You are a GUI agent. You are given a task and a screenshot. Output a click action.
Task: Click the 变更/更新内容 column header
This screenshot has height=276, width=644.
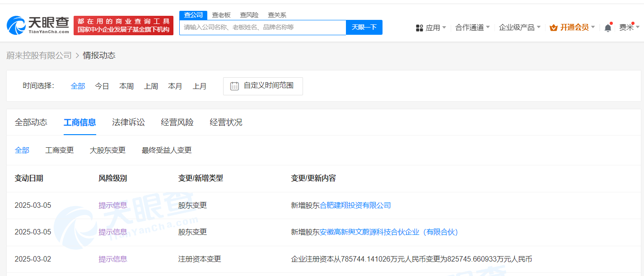point(313,178)
